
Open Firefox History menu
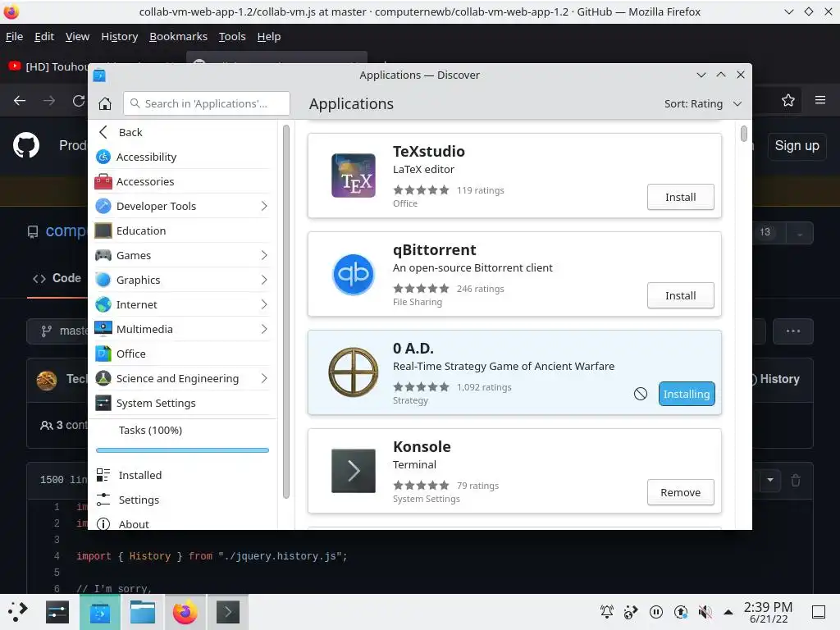click(x=120, y=36)
